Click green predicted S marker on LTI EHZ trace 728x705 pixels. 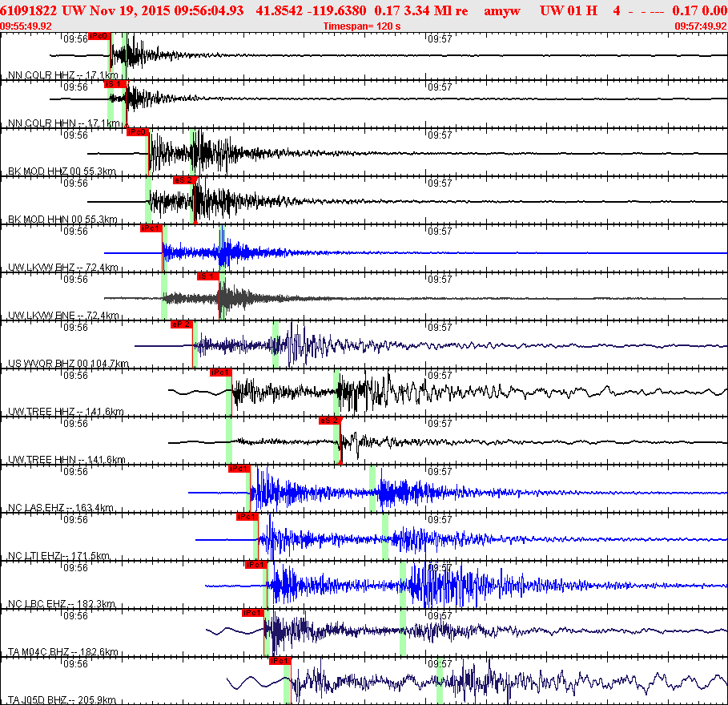coord(385,537)
